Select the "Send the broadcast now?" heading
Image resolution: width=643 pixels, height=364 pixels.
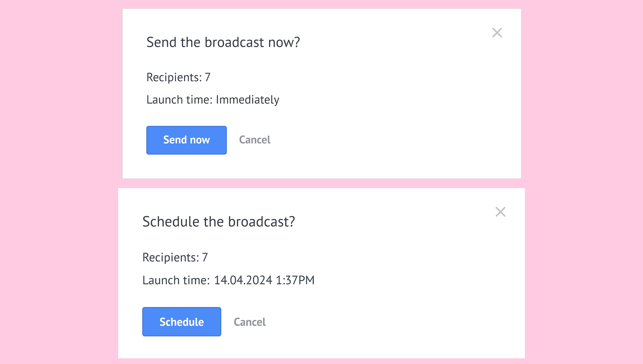pos(223,42)
